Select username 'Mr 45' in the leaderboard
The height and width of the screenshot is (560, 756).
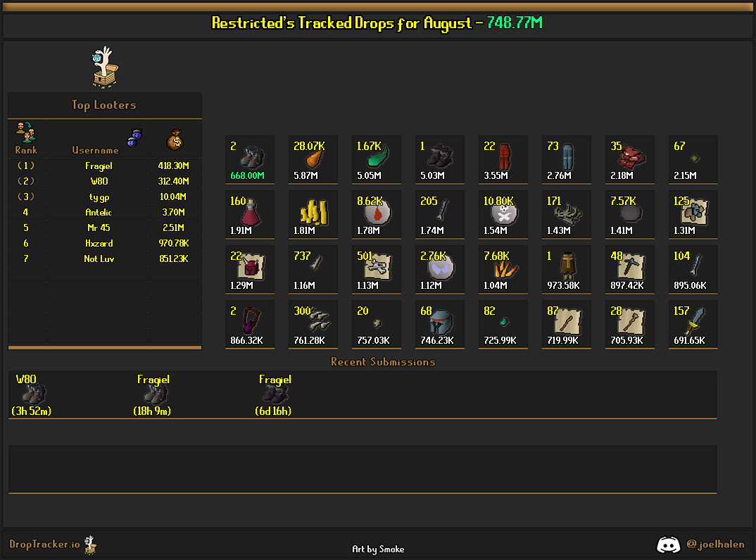coord(99,228)
